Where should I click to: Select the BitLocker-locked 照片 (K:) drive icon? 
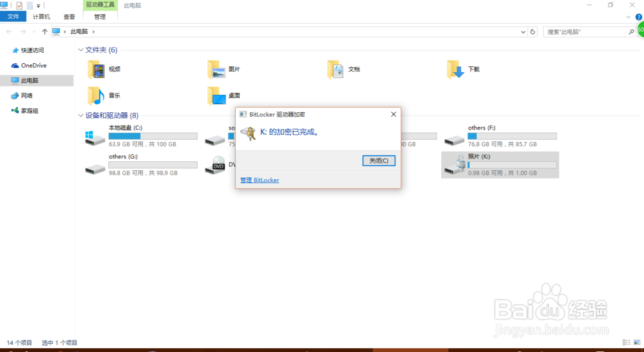click(455, 164)
